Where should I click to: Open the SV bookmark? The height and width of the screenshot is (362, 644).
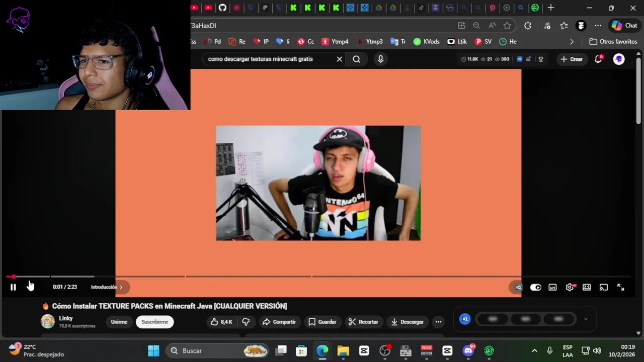(x=483, y=42)
